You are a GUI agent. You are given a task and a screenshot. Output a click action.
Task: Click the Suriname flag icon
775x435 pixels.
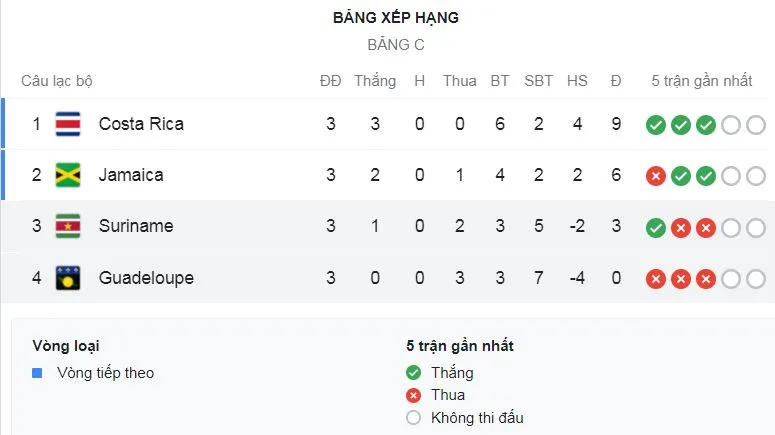[x=68, y=226]
